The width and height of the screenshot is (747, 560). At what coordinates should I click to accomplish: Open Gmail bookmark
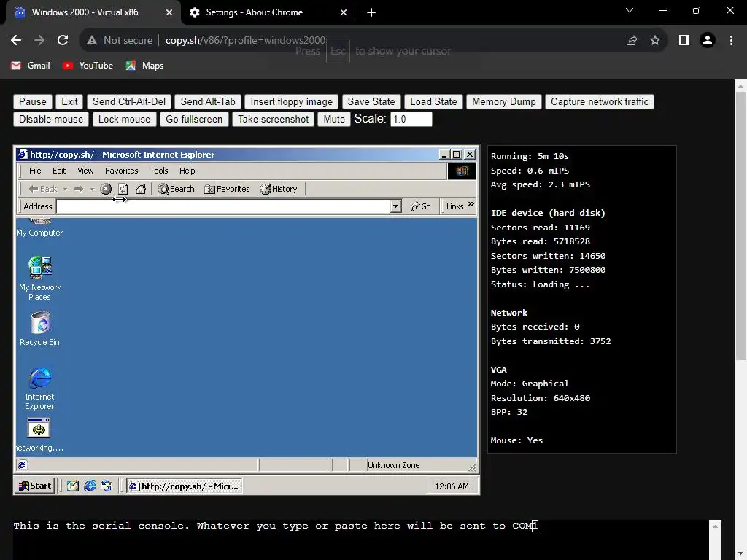(x=31, y=66)
